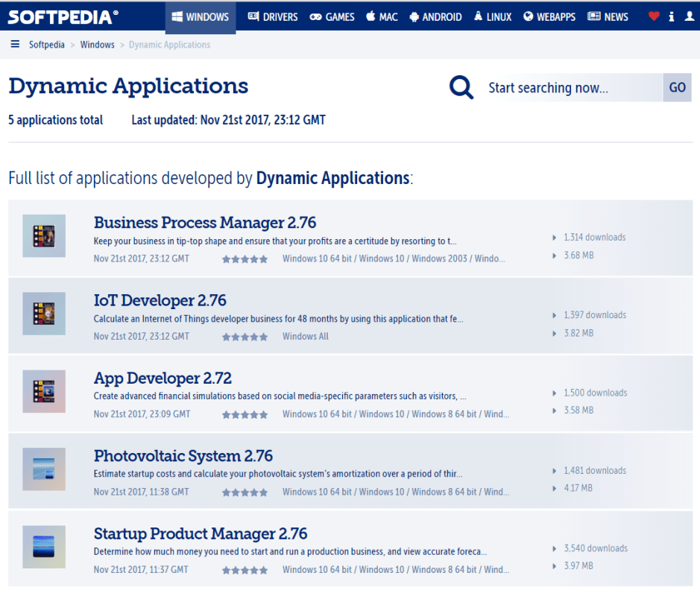Open the hamburger menu icon

coord(15,45)
